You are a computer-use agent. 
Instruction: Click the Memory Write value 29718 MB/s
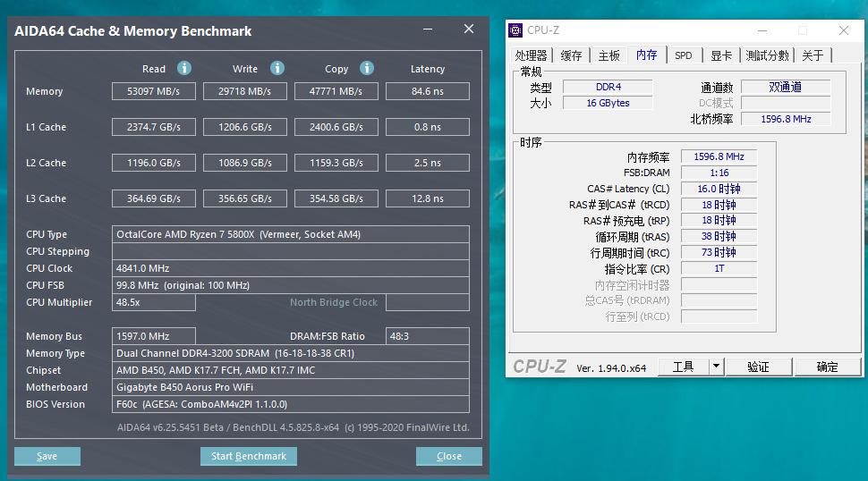click(245, 91)
